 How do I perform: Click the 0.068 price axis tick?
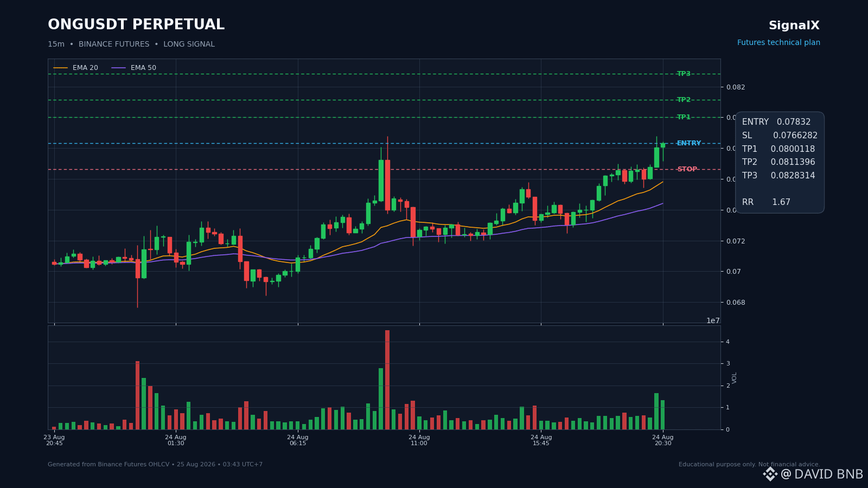pyautogui.click(x=736, y=303)
